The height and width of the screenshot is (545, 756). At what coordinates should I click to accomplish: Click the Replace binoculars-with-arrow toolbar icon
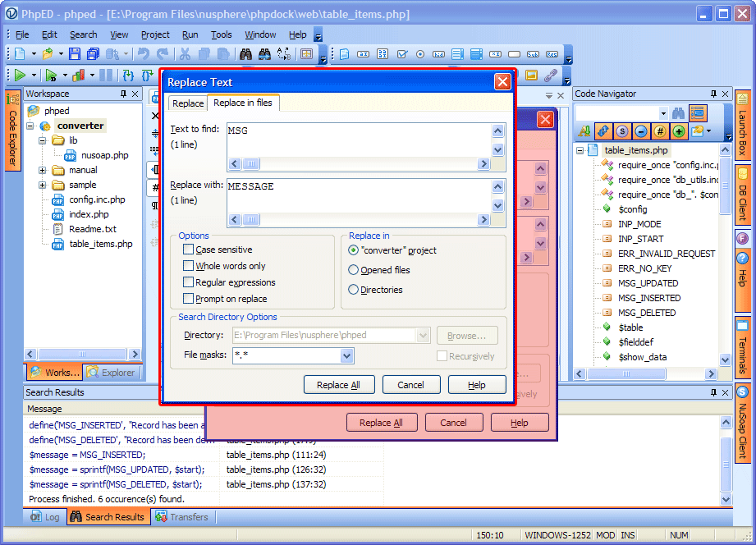pos(264,54)
